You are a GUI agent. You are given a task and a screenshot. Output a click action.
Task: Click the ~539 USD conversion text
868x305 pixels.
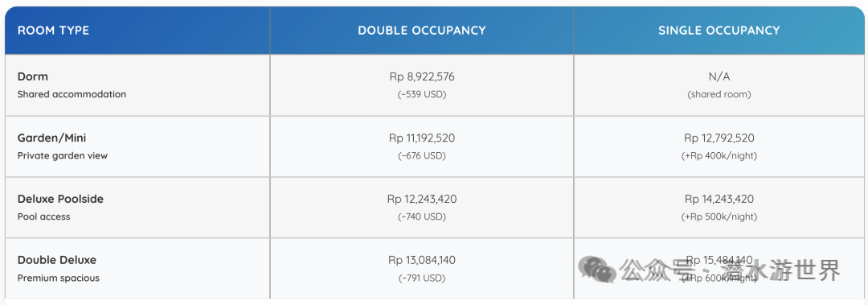point(422,94)
